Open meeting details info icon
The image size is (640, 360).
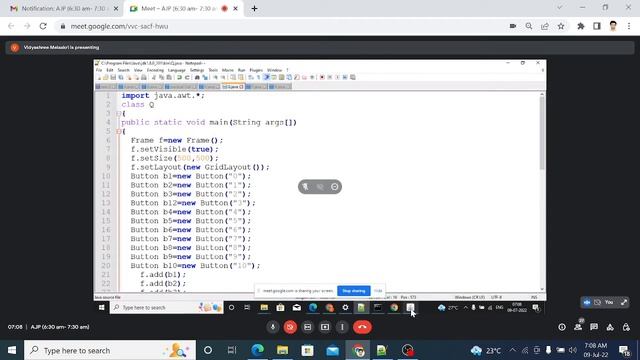point(562,327)
